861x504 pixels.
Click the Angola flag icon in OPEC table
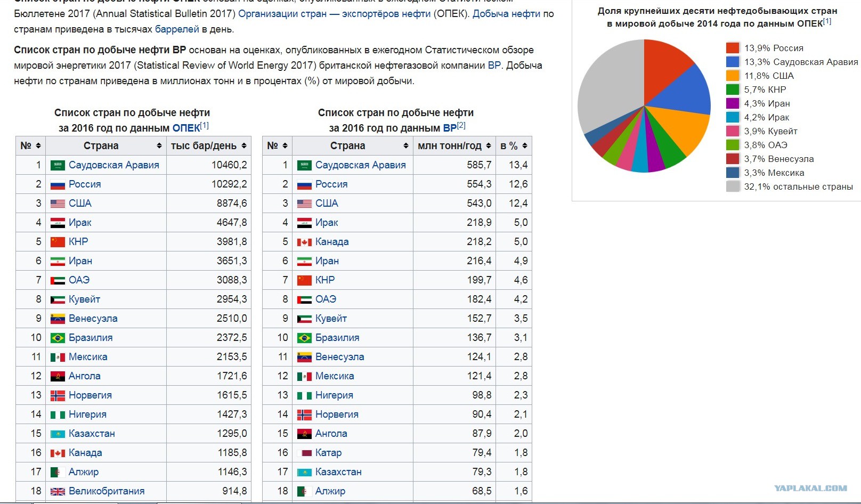(x=58, y=376)
